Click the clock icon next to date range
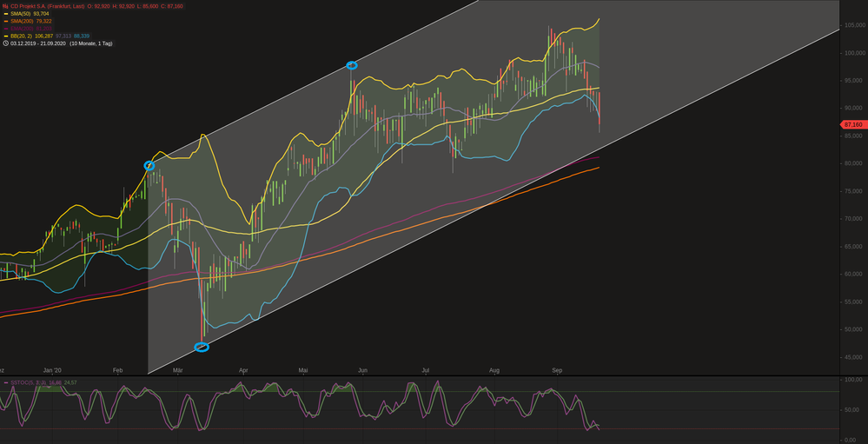Viewport: 868px width, 444px height. coord(5,43)
